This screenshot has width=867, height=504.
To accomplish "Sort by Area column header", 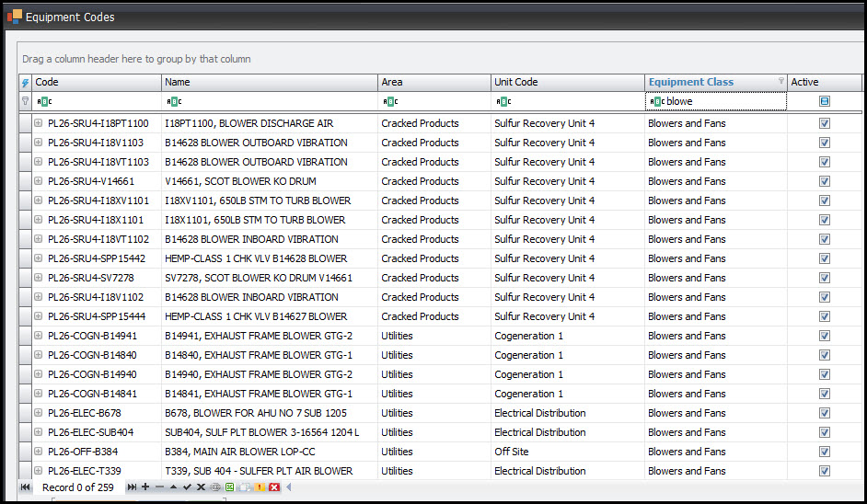I will coord(434,83).
